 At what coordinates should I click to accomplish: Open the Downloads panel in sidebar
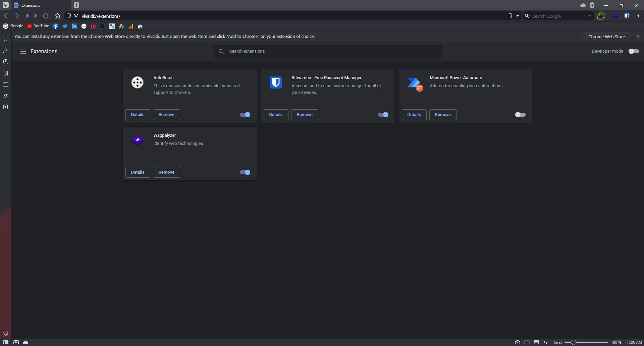point(6,50)
